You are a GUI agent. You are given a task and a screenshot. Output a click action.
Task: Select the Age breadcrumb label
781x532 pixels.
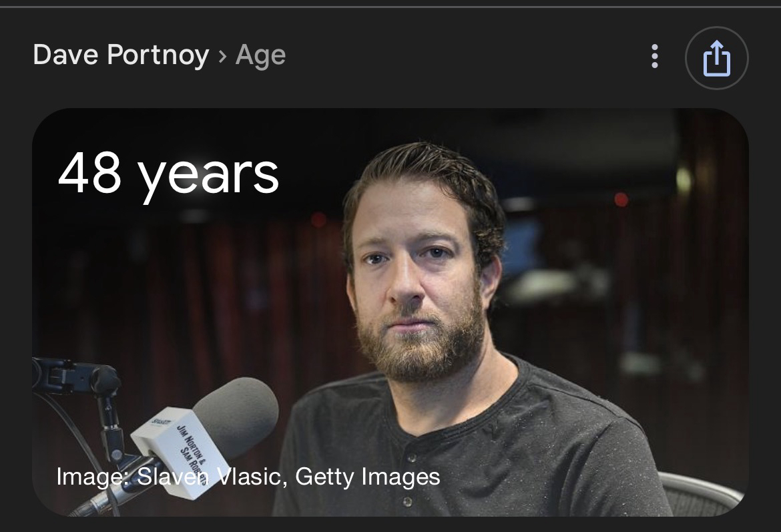pyautogui.click(x=260, y=55)
